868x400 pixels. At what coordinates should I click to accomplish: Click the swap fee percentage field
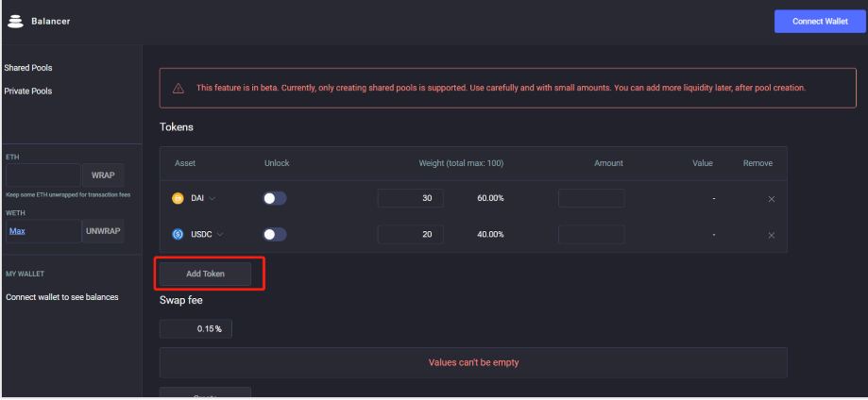[x=196, y=328]
